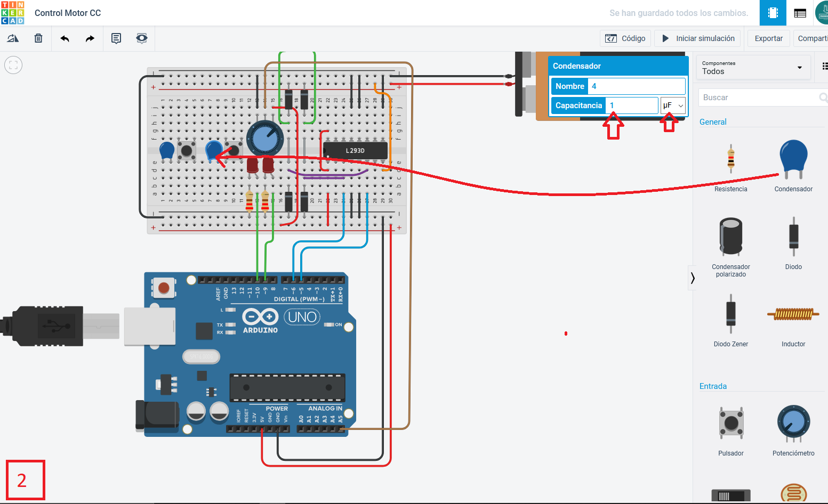The width and height of the screenshot is (828, 504).
Task: Edit the Nombre field
Action: click(637, 86)
